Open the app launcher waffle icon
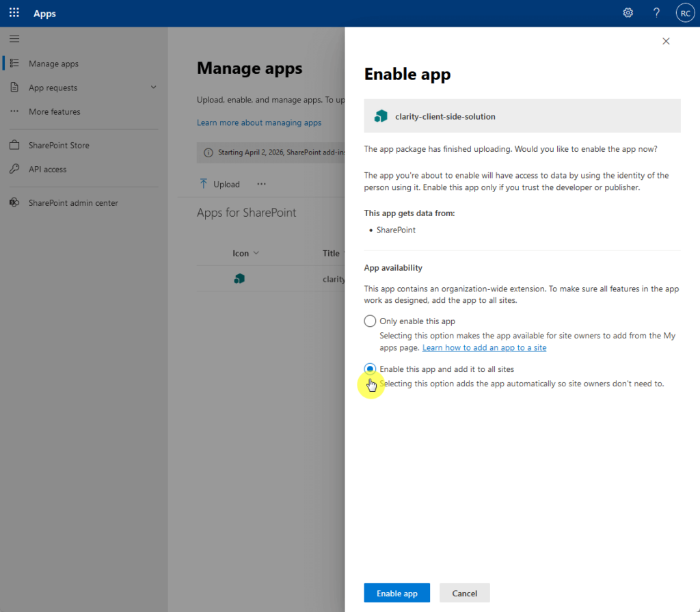 tap(14, 13)
